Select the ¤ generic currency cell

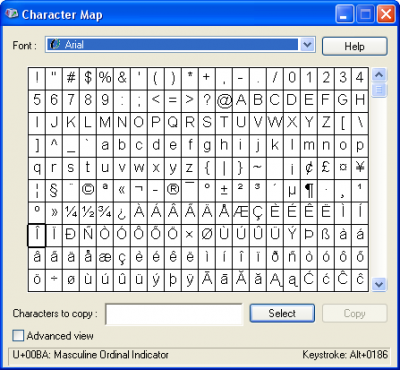(343, 168)
